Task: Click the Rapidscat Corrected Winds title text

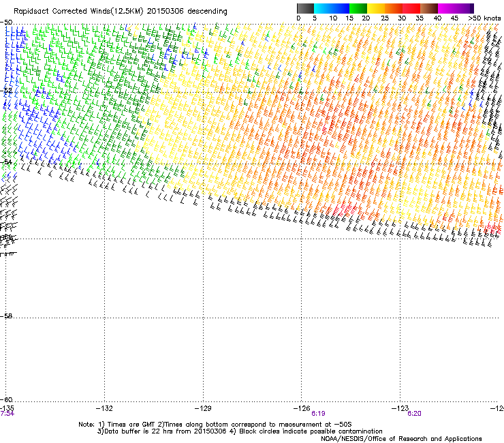Action: point(121,12)
